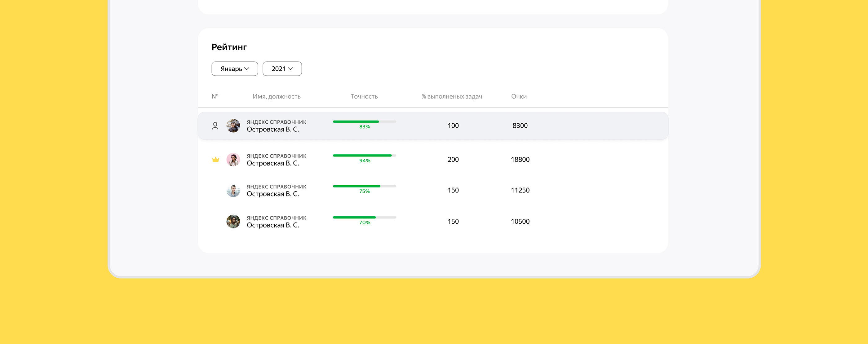Sort by Точность column header
Image resolution: width=868 pixels, height=344 pixels.
click(364, 96)
